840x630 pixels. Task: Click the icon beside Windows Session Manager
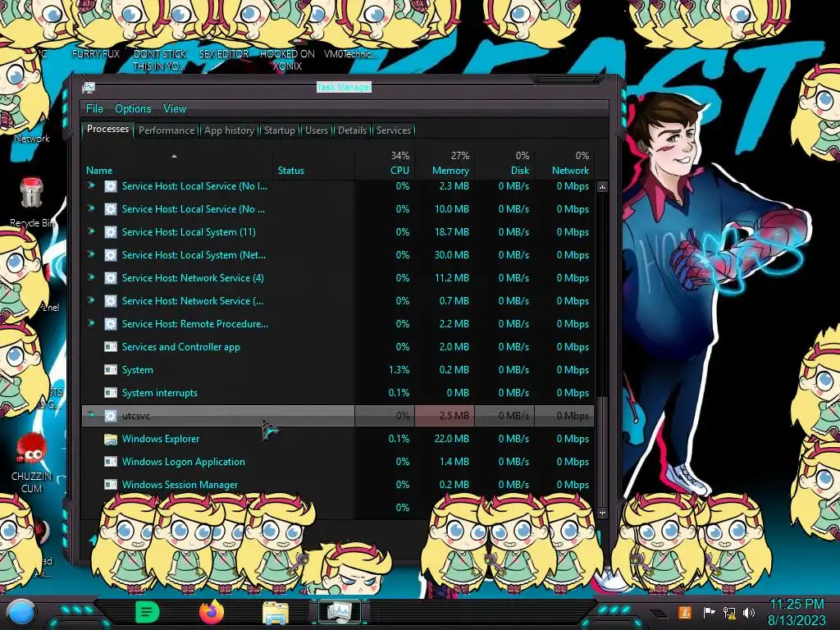111,485
